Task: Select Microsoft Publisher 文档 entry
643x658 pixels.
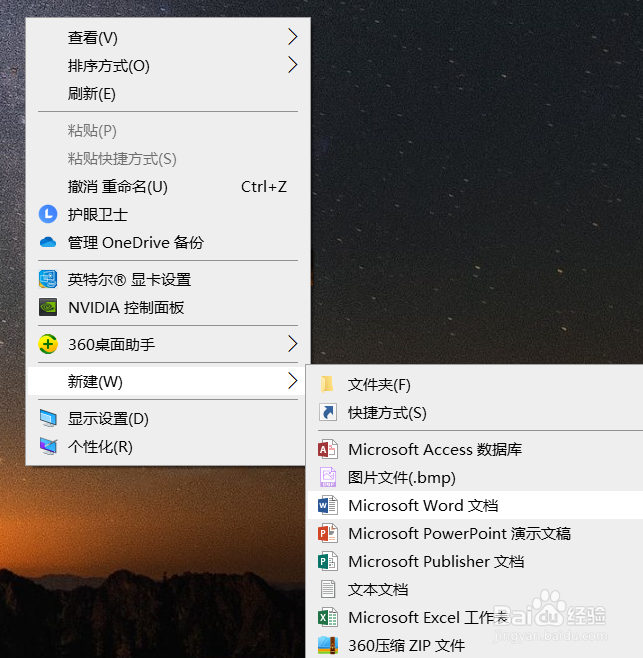Action: pos(476,561)
